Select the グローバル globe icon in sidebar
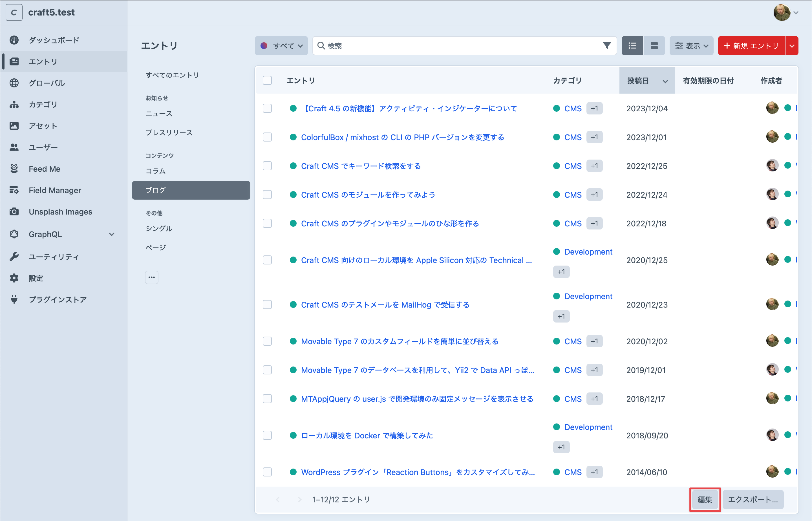Viewport: 812px width, 521px height. click(14, 83)
